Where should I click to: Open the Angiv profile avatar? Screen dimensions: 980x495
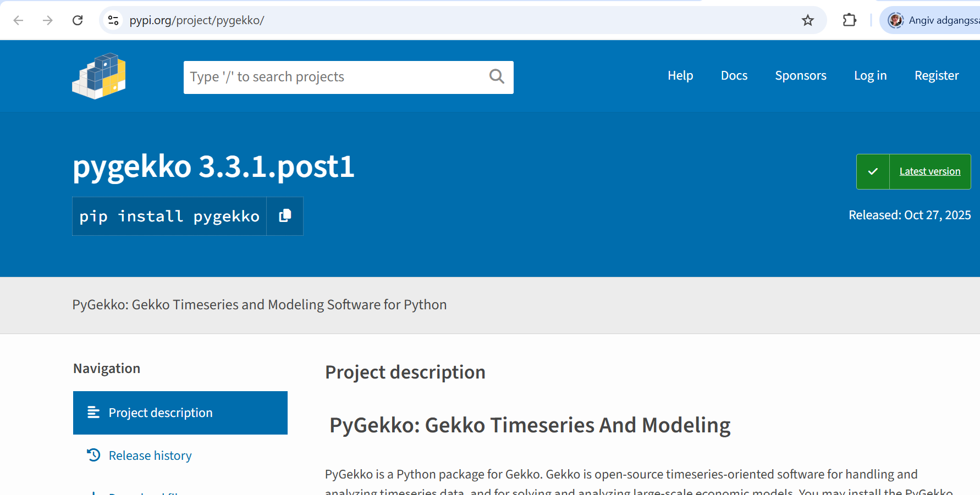click(x=895, y=20)
